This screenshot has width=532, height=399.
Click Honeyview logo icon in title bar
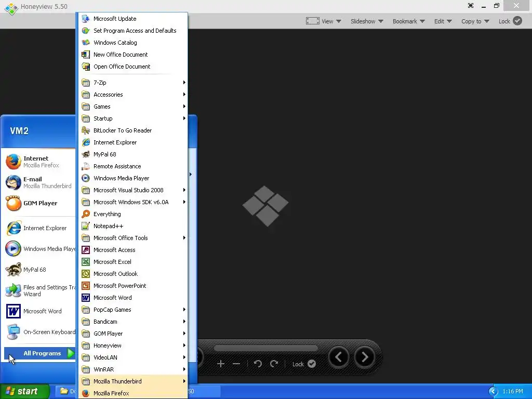click(x=11, y=8)
